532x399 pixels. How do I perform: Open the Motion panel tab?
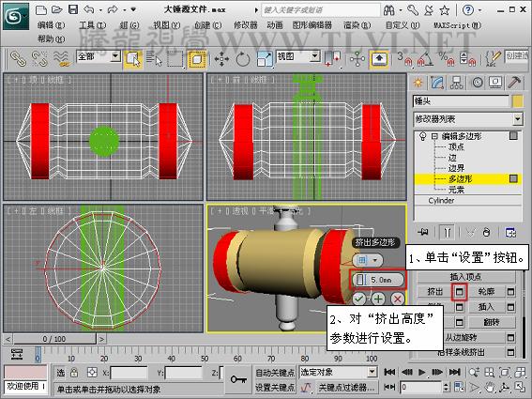(477, 83)
